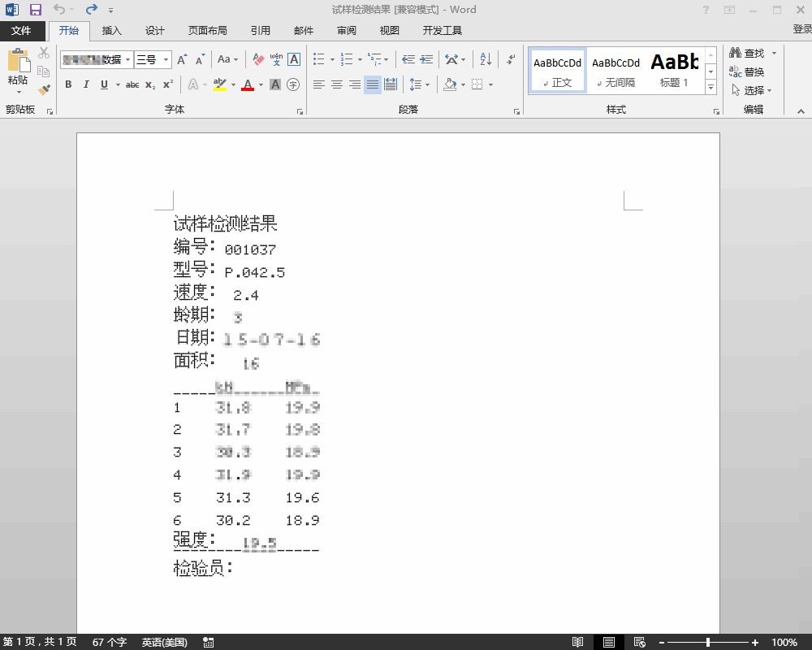Apply character shading to text
812x650 pixels.
pos(275,84)
